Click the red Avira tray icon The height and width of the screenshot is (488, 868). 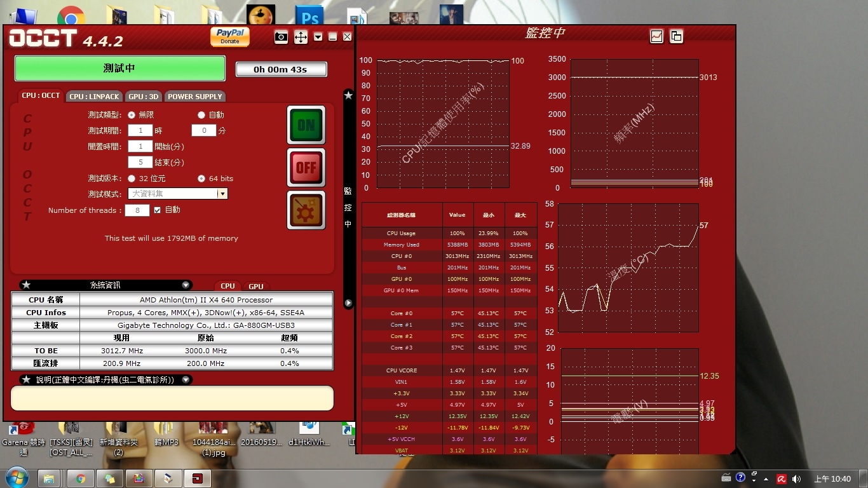[782, 478]
